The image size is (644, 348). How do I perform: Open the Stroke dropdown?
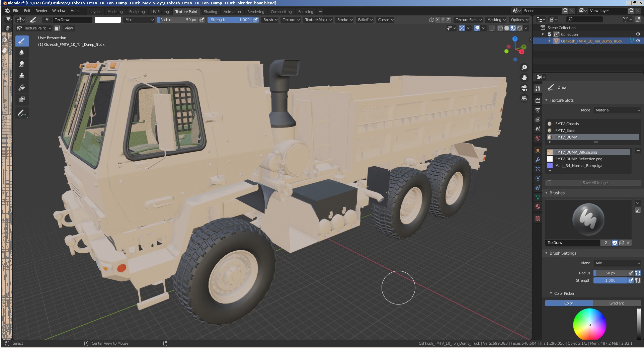point(345,20)
